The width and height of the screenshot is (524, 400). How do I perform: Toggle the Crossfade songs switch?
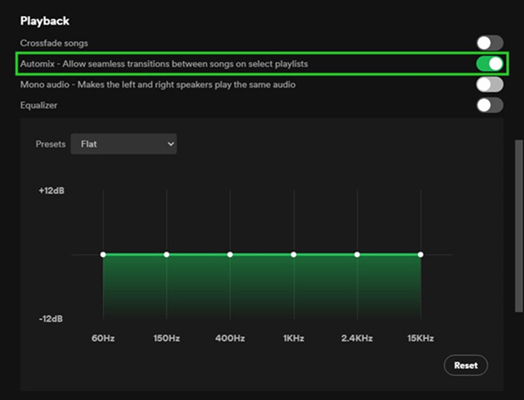point(490,43)
